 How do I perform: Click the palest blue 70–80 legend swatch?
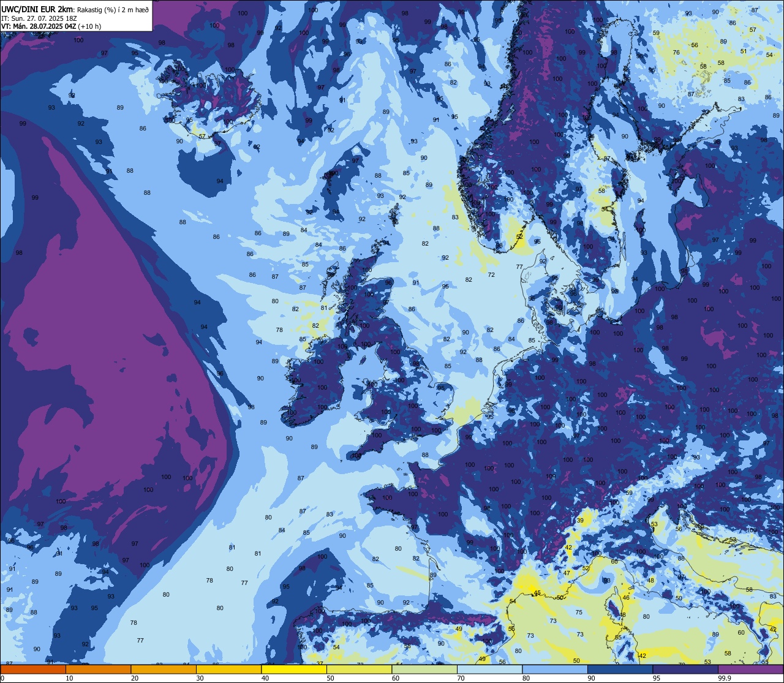pos(489,669)
